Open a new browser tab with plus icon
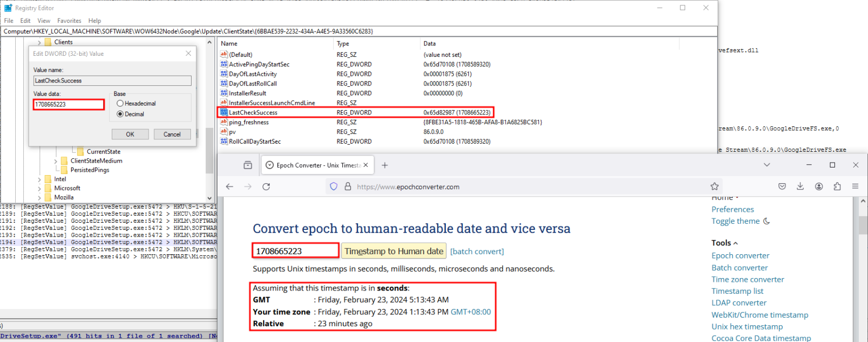This screenshot has height=342, width=868. pyautogui.click(x=385, y=165)
